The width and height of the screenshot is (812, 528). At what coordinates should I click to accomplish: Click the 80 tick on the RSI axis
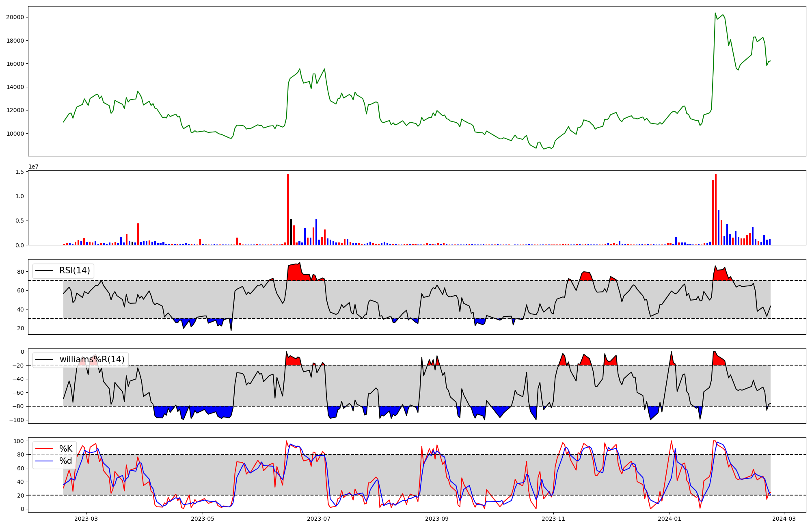pos(20,271)
